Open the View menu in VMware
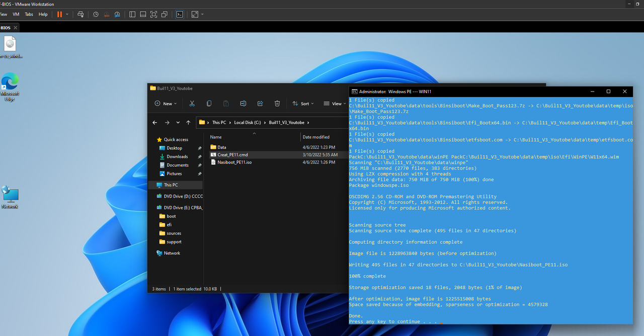This screenshot has height=336, width=644. point(4,14)
